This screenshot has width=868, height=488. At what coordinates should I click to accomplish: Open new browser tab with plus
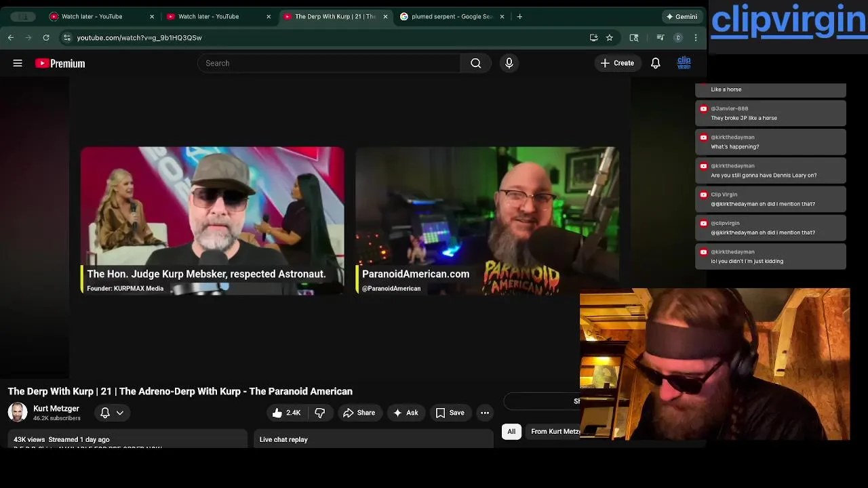[x=519, y=16]
